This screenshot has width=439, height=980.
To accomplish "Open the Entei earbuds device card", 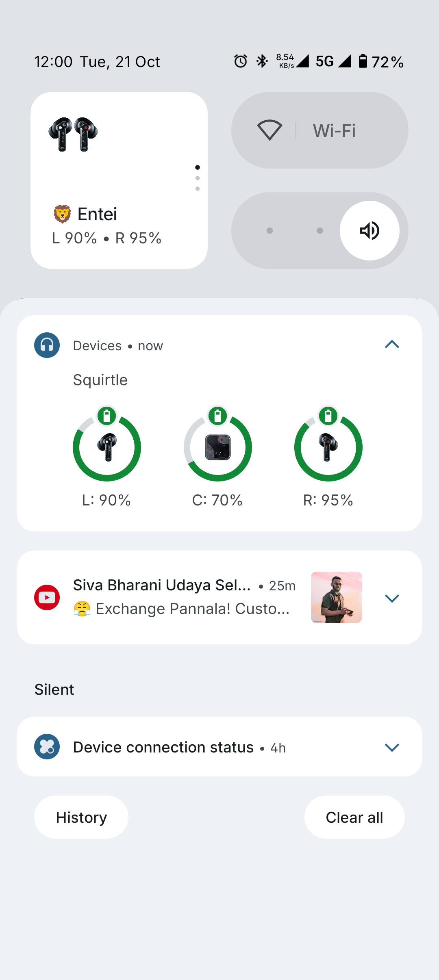I will 119,180.
